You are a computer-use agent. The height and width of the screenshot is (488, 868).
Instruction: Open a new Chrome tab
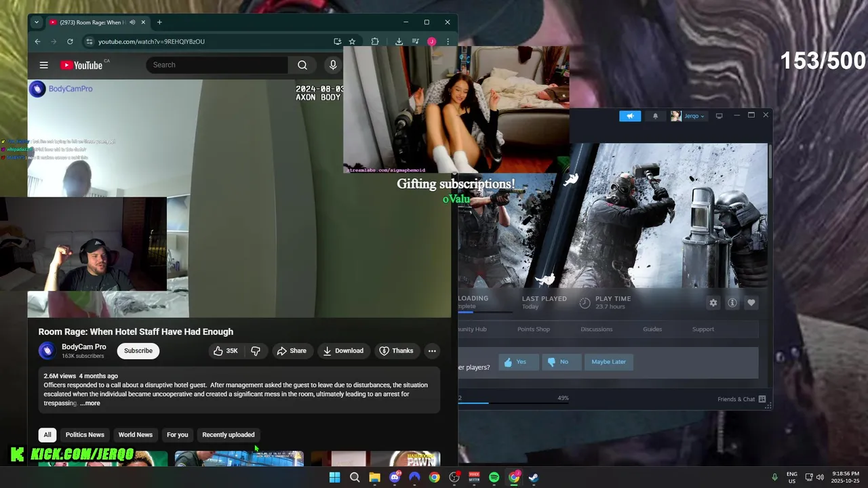pos(159,22)
